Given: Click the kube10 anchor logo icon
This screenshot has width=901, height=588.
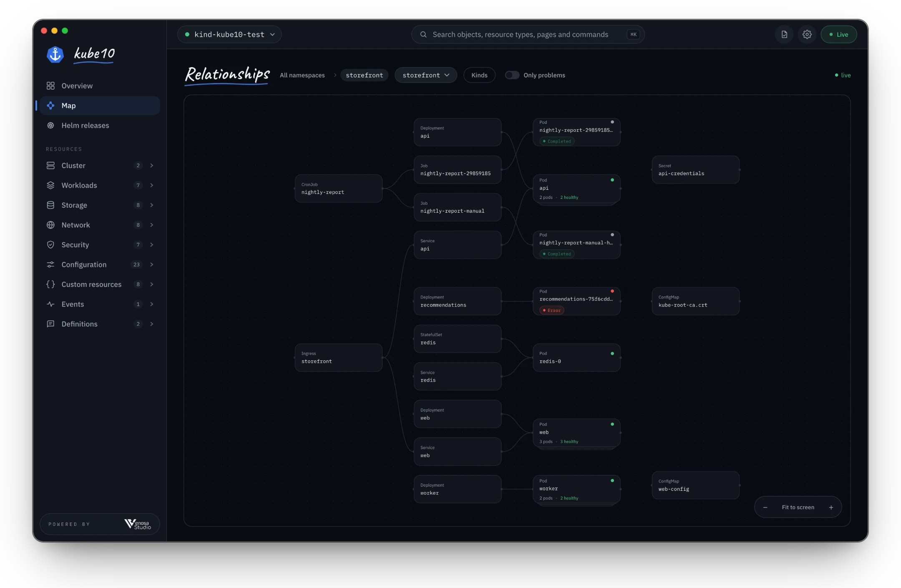Looking at the screenshot, I should tap(55, 54).
